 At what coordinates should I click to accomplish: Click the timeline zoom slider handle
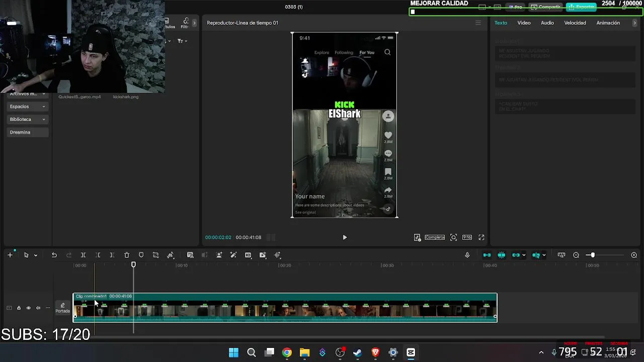tap(593, 255)
